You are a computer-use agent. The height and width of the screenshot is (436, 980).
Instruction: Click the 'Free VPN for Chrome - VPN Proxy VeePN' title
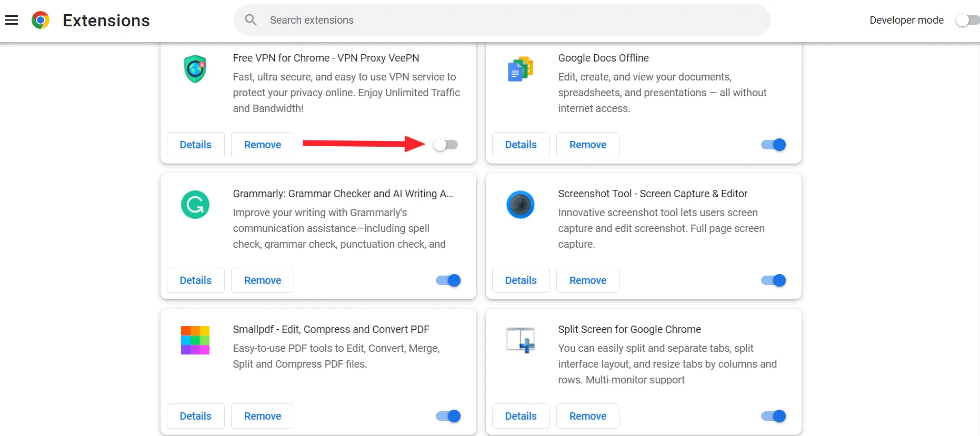coord(326,58)
